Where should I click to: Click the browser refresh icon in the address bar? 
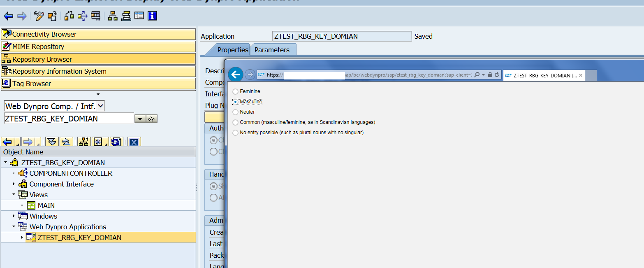click(497, 75)
